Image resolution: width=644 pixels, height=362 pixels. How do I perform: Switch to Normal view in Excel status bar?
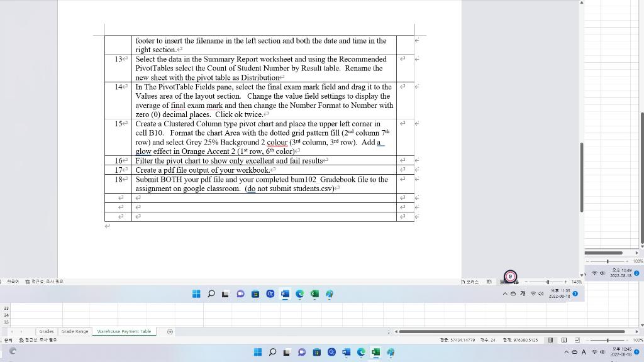click(551, 340)
